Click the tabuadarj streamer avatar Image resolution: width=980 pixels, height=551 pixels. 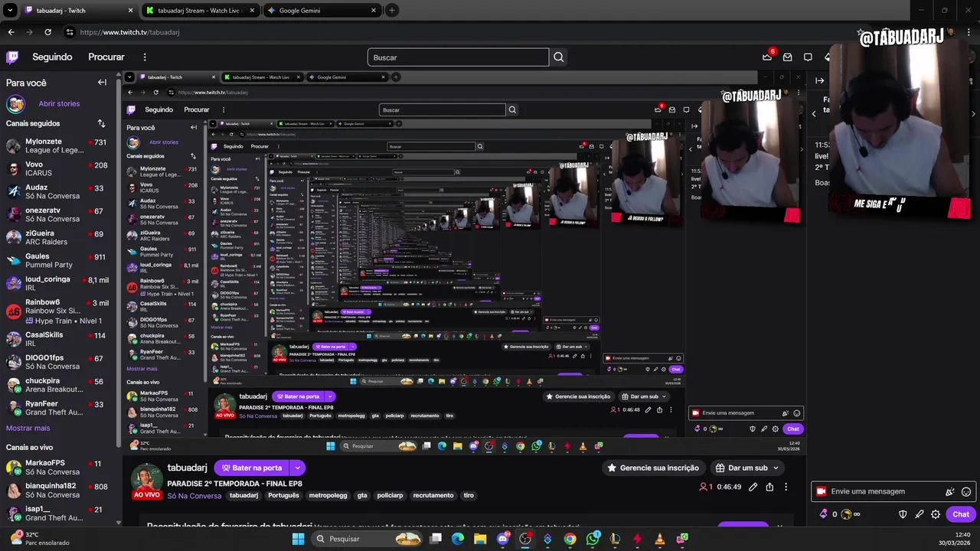pyautogui.click(x=145, y=480)
